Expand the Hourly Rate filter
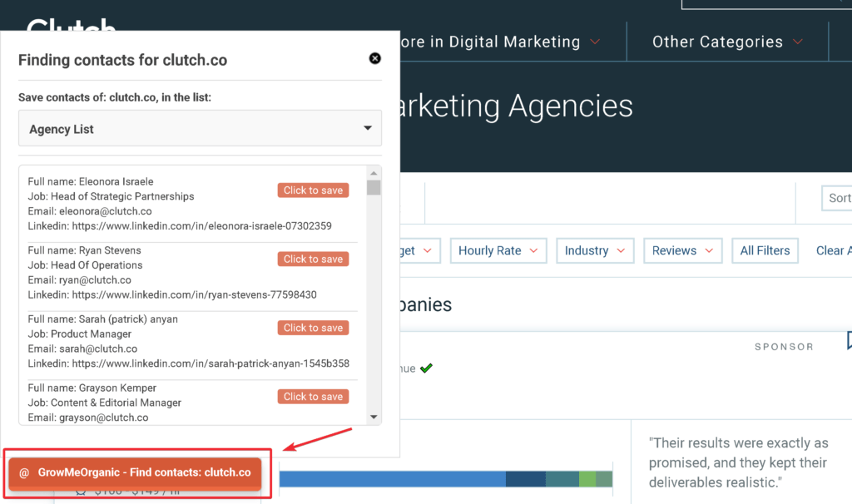Screen dimensions: 852x504 pos(498,250)
